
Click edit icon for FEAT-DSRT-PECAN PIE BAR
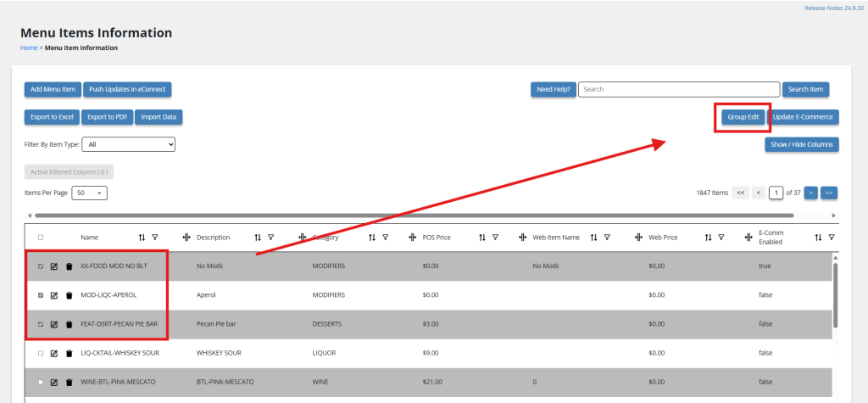pyautogui.click(x=54, y=324)
